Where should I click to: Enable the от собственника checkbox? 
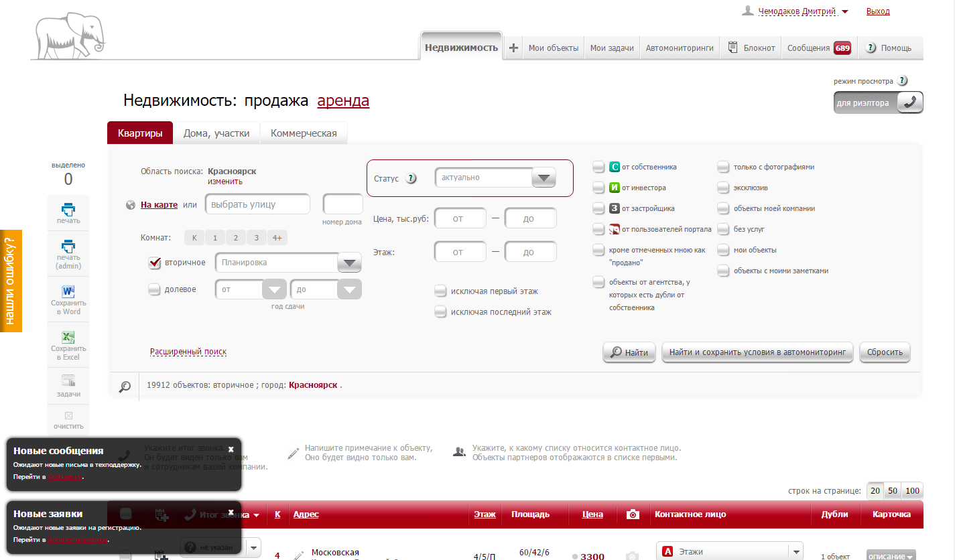tap(598, 167)
